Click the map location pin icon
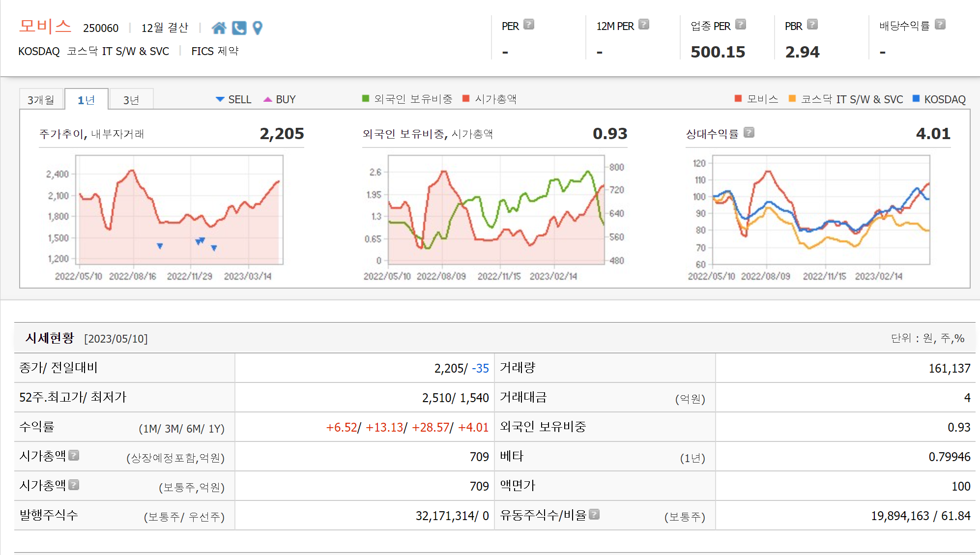This screenshot has width=980, height=555. pos(257,28)
